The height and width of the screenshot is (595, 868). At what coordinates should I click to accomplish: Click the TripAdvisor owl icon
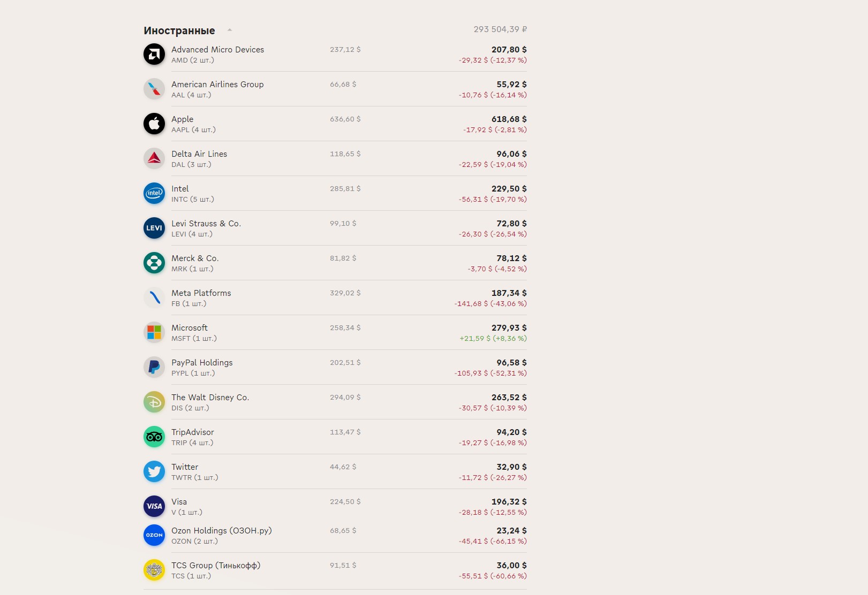pyautogui.click(x=154, y=437)
